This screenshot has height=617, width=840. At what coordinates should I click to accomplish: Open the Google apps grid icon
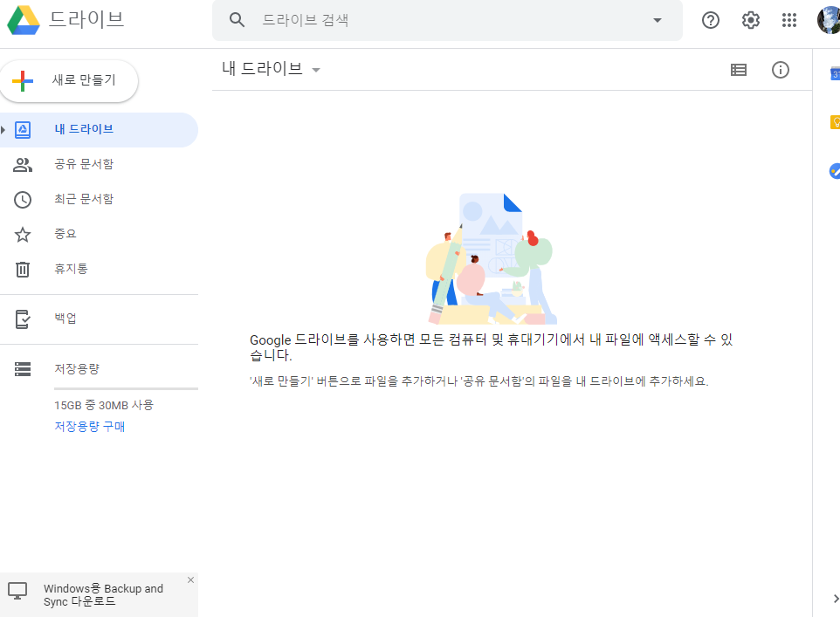click(x=789, y=20)
